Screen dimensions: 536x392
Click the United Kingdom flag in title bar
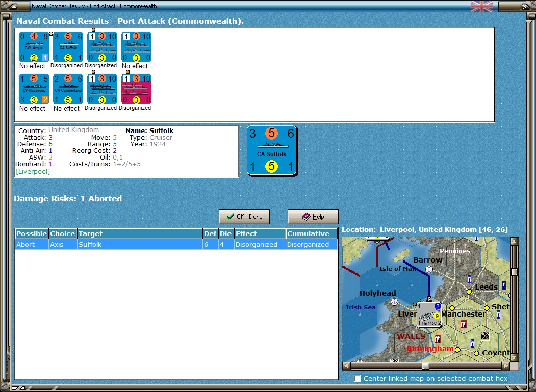[482, 6]
